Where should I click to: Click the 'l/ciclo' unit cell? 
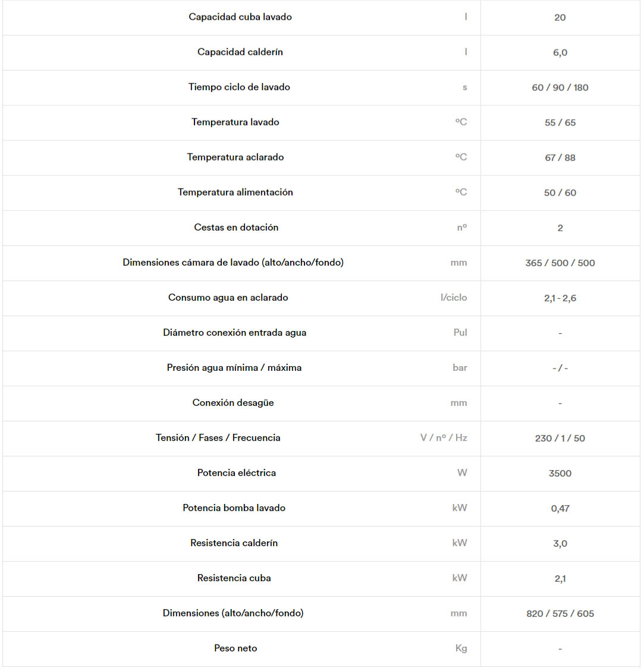(x=454, y=298)
